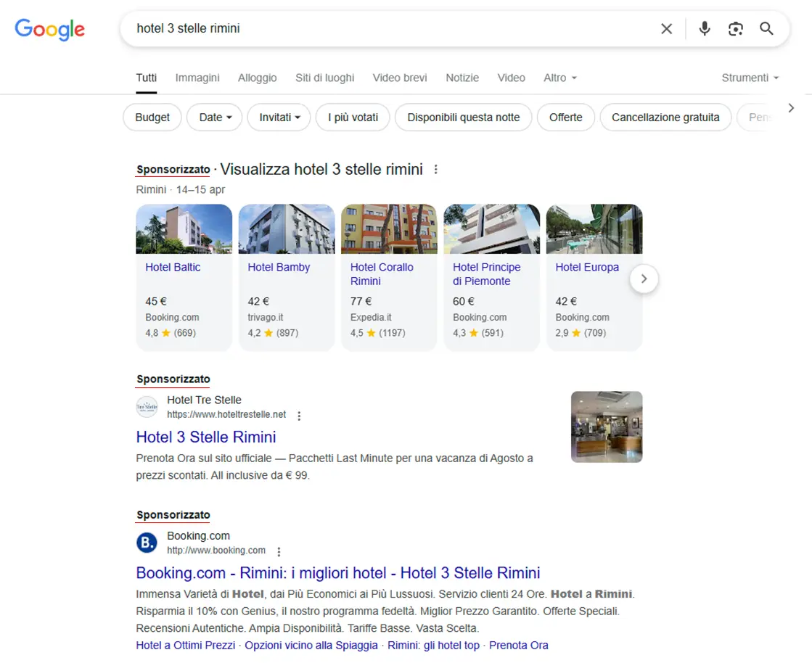The image size is (812, 663).
Task: Apply the Offerte filter chip
Action: tap(565, 118)
